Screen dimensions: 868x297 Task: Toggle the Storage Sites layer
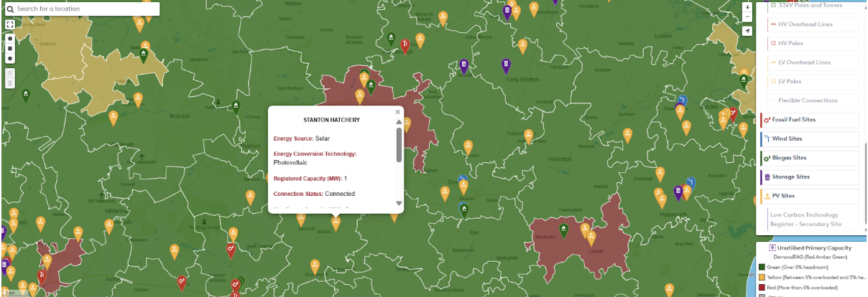[809, 176]
